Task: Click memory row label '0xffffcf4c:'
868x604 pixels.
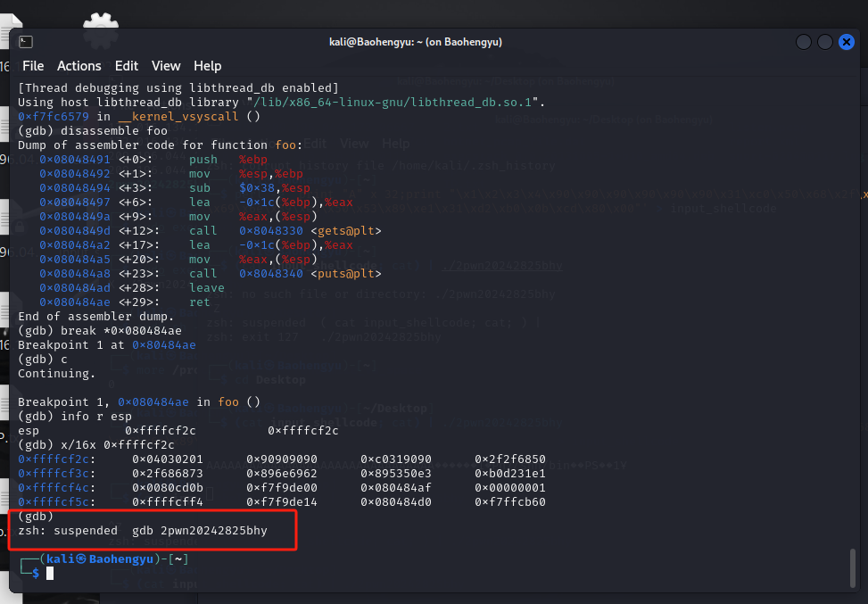Action: (56, 488)
